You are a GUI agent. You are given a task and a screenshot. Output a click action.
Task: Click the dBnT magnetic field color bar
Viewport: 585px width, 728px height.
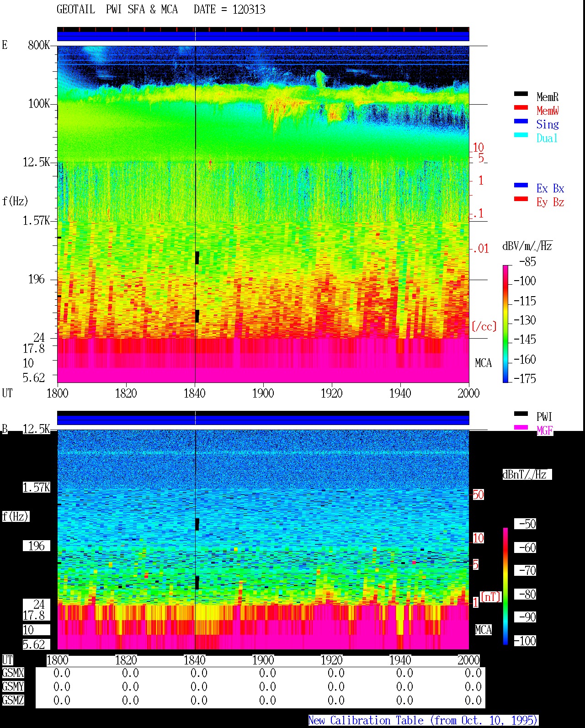coord(505,586)
